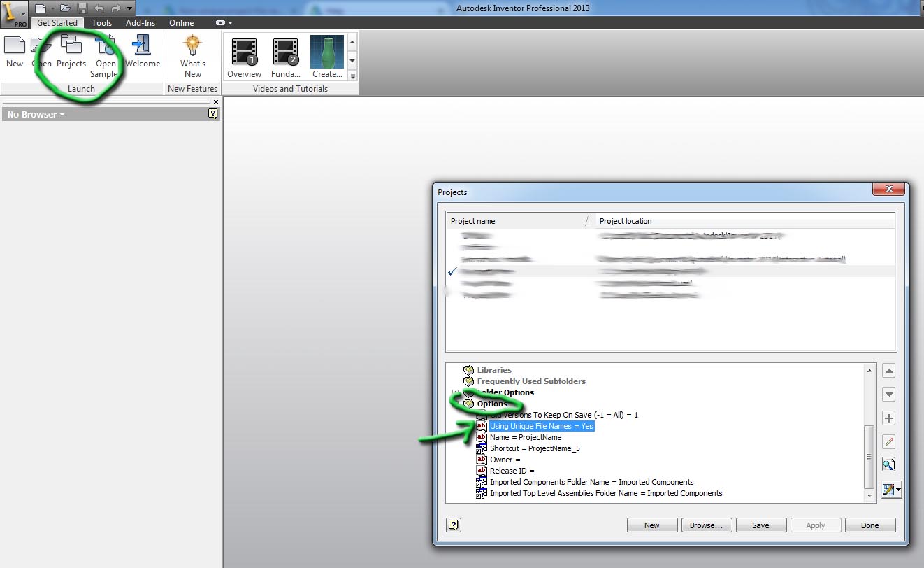
Task: Select the 'Owner =' entry
Action: pyautogui.click(x=505, y=460)
